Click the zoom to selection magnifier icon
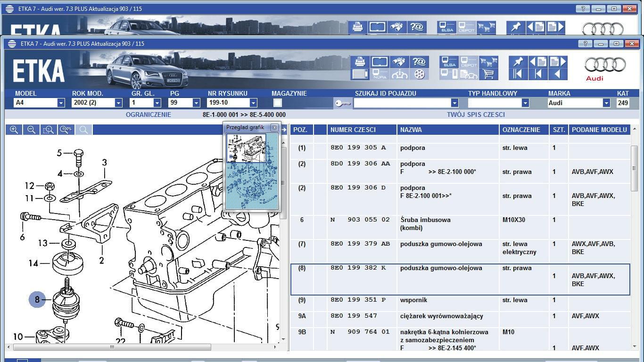The image size is (644, 362). pos(49,130)
